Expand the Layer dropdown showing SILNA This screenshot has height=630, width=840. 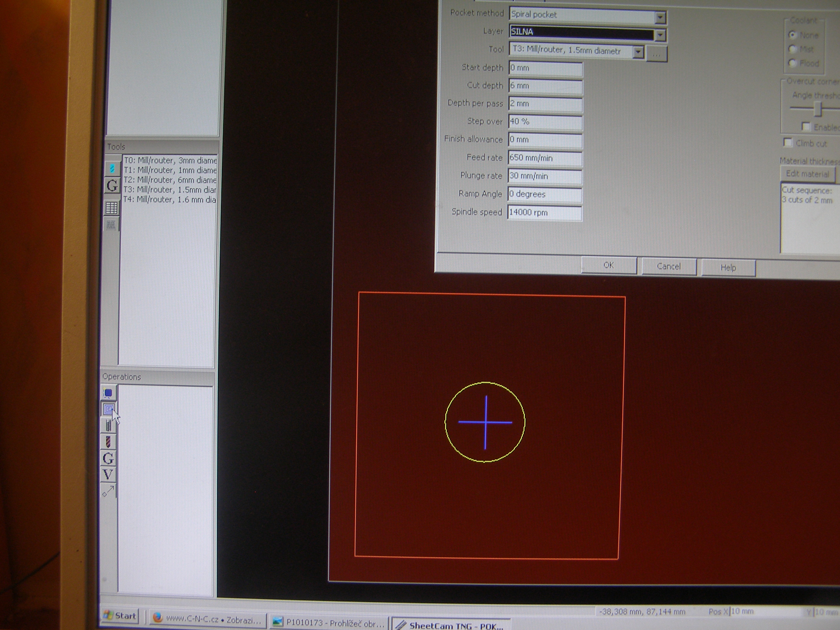click(x=660, y=35)
